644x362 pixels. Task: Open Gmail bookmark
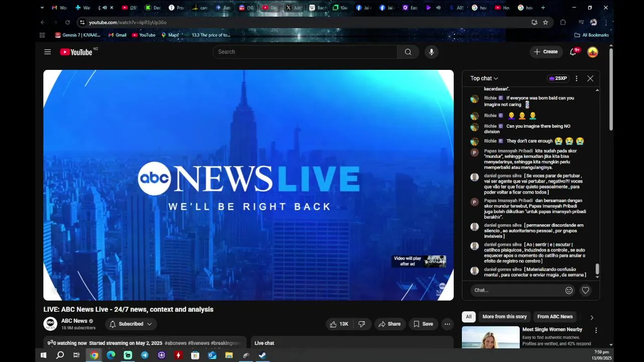pyautogui.click(x=117, y=35)
